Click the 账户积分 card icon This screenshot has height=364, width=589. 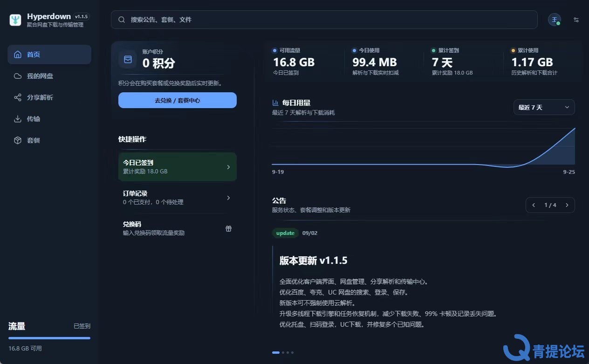click(x=128, y=59)
